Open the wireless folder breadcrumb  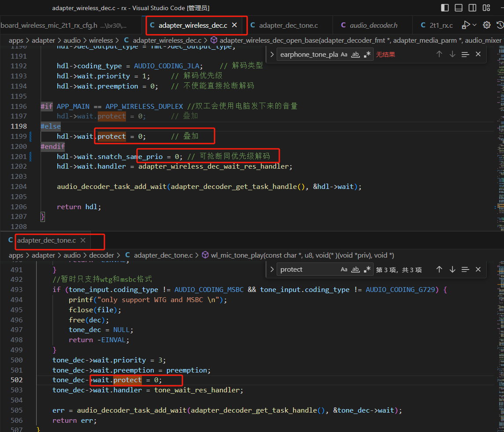pyautogui.click(x=101, y=41)
